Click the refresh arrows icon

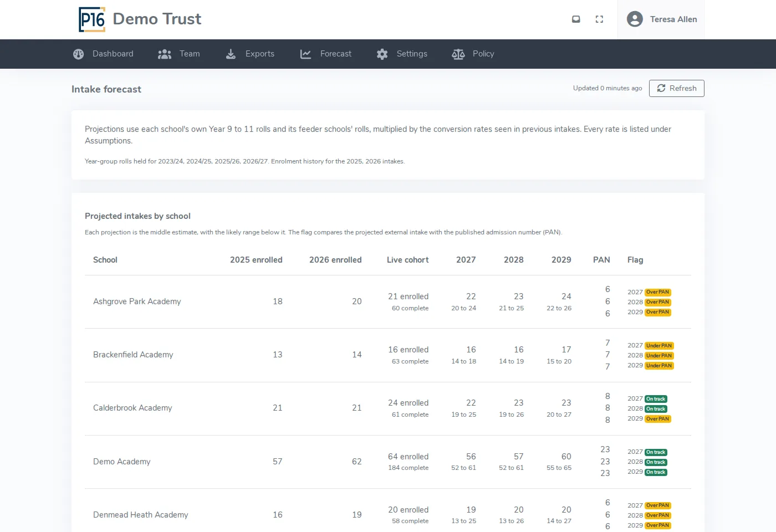pyautogui.click(x=661, y=88)
